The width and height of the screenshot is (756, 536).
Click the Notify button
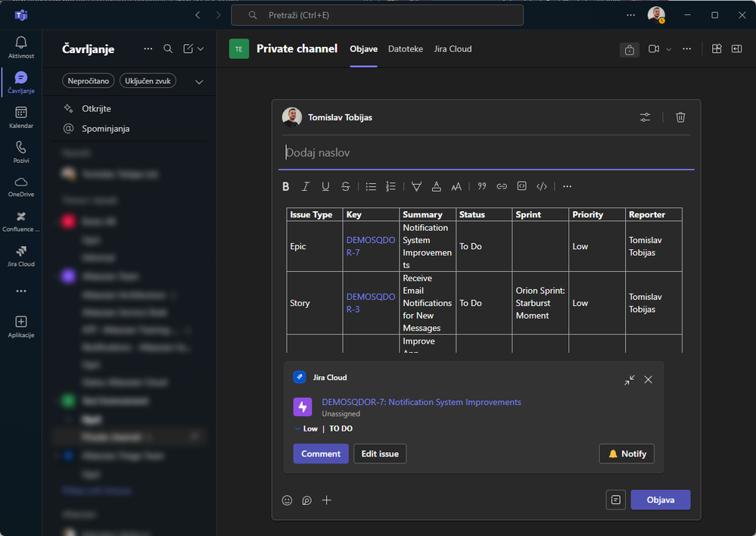(x=627, y=454)
